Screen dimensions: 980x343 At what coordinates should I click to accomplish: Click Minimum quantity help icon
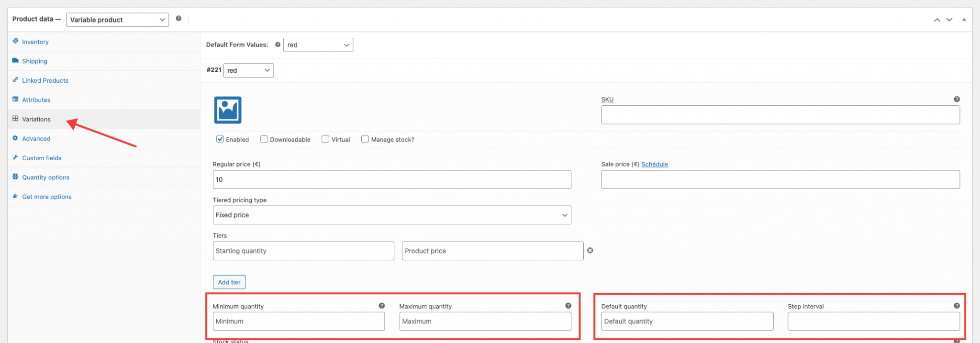381,306
